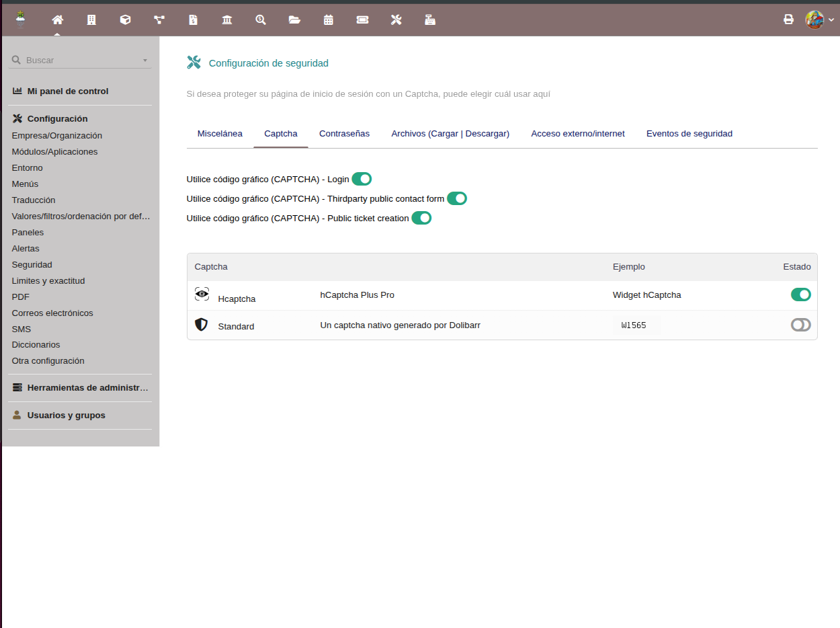Open the Agenda calendar icon
Screen dimensions: 840x628
(329, 19)
